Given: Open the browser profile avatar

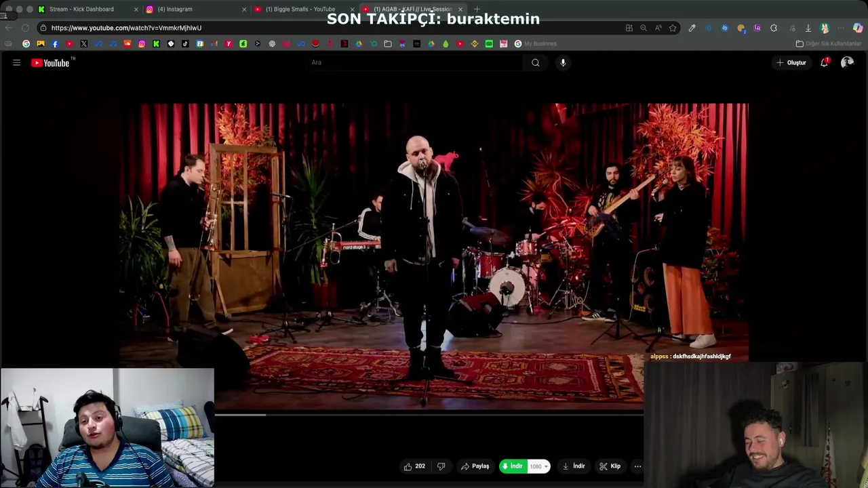Looking at the screenshot, I should (x=825, y=28).
